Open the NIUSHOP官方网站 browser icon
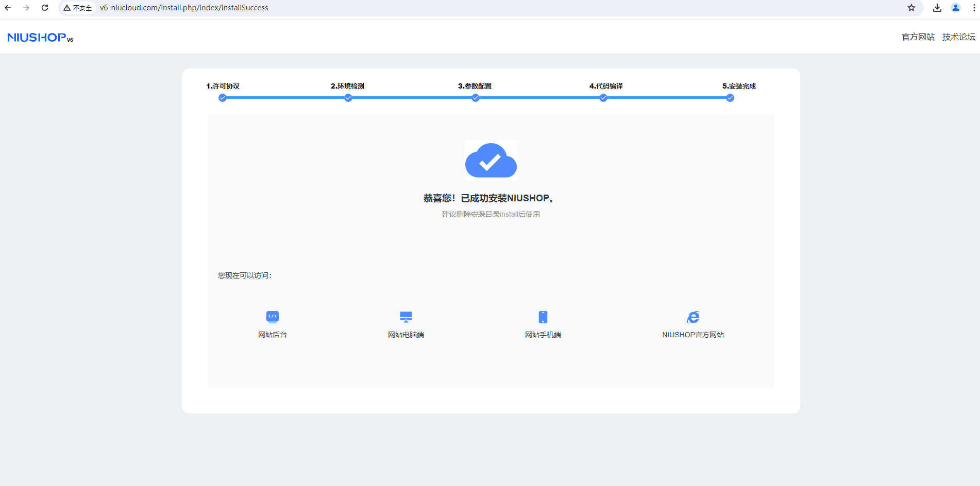The image size is (980, 486). point(693,317)
